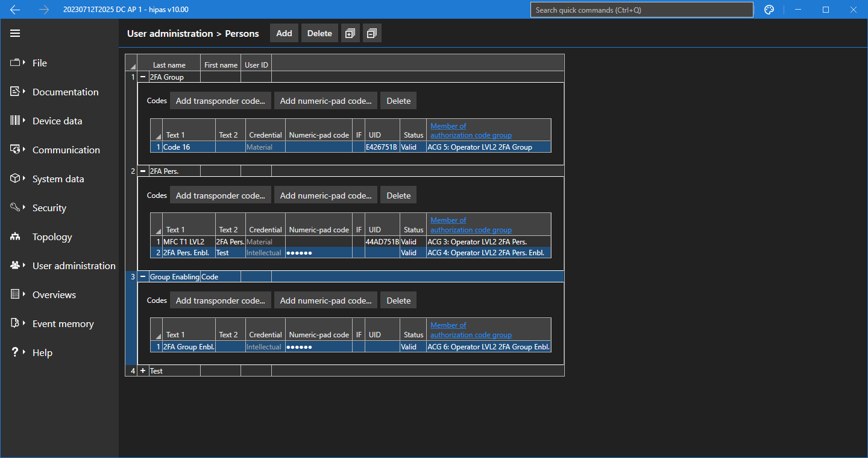Click the back navigation arrow
The width and height of the screenshot is (868, 458).
click(15, 10)
